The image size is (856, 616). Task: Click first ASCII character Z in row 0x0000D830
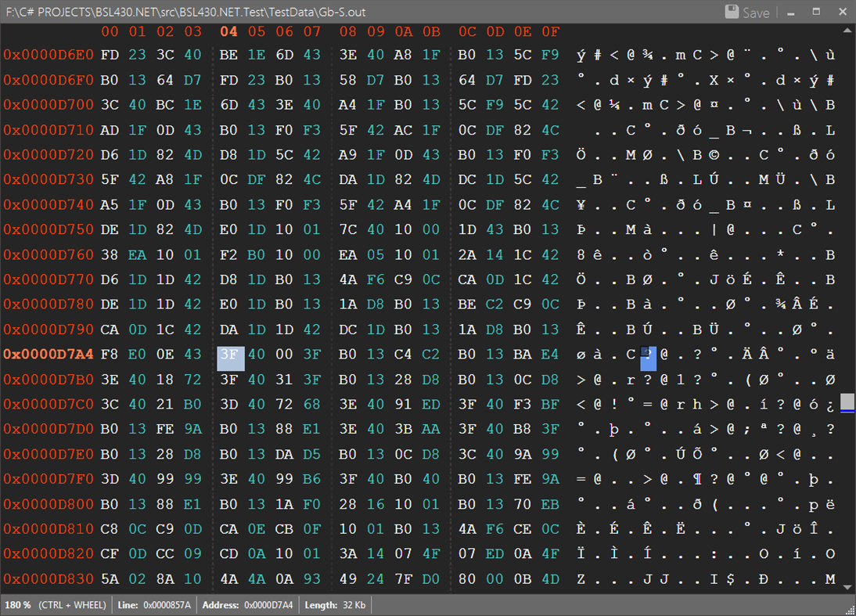[581, 579]
